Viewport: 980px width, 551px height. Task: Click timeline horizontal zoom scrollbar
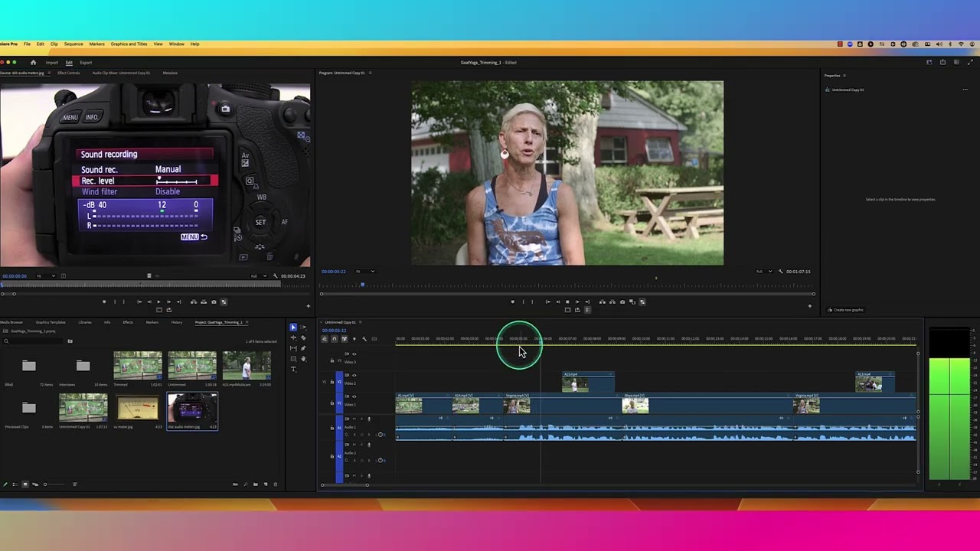344,484
